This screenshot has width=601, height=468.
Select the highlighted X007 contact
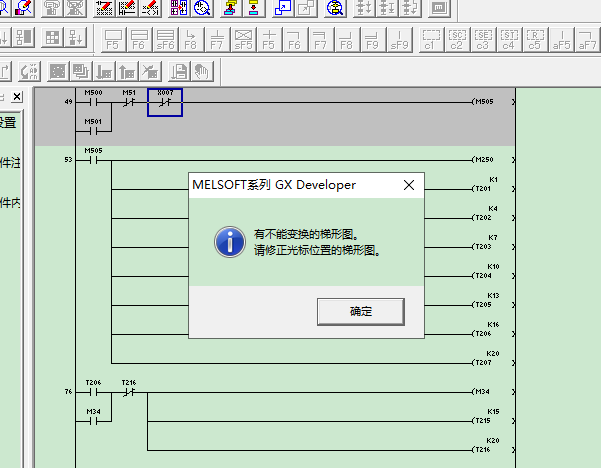click(165, 102)
